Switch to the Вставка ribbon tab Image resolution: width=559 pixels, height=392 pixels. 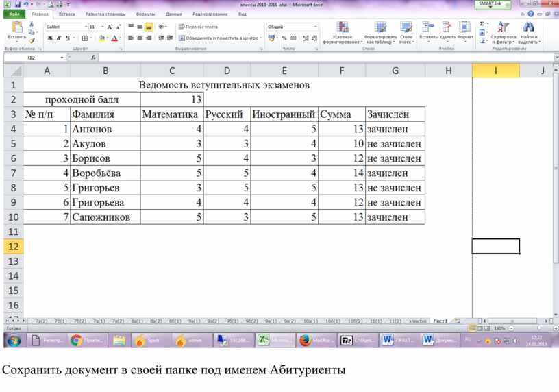click(x=67, y=14)
